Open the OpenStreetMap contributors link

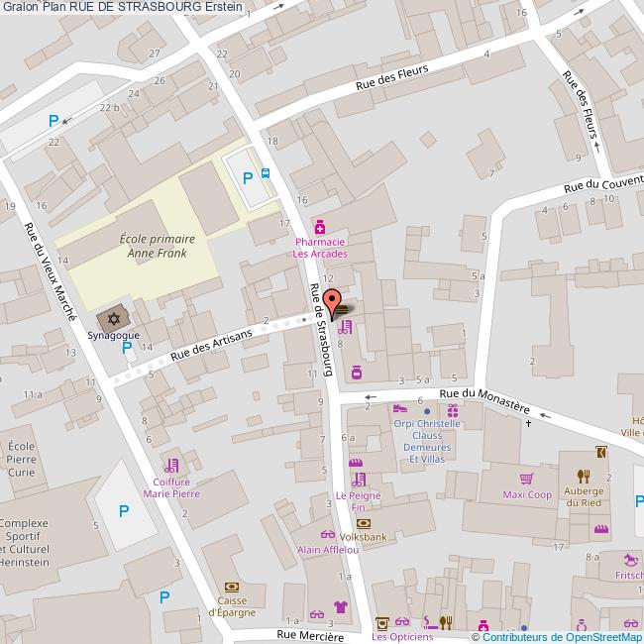[x=557, y=636]
